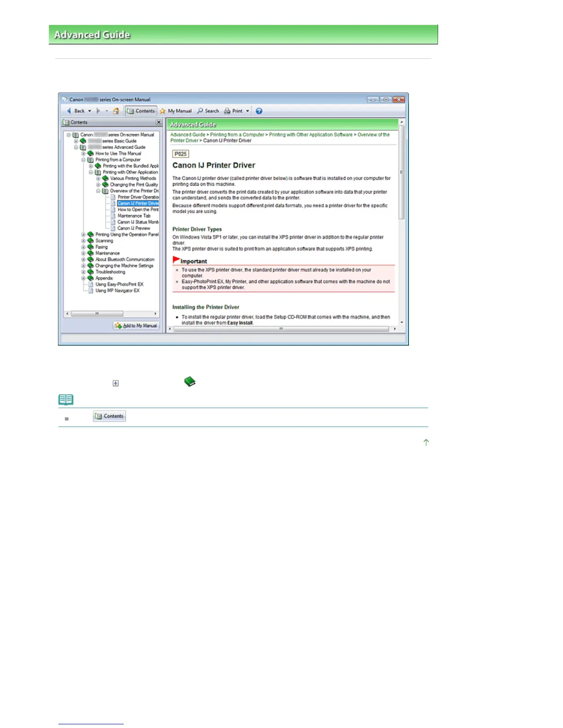Collapse the Canon series On-screen Manual root node

click(69, 135)
